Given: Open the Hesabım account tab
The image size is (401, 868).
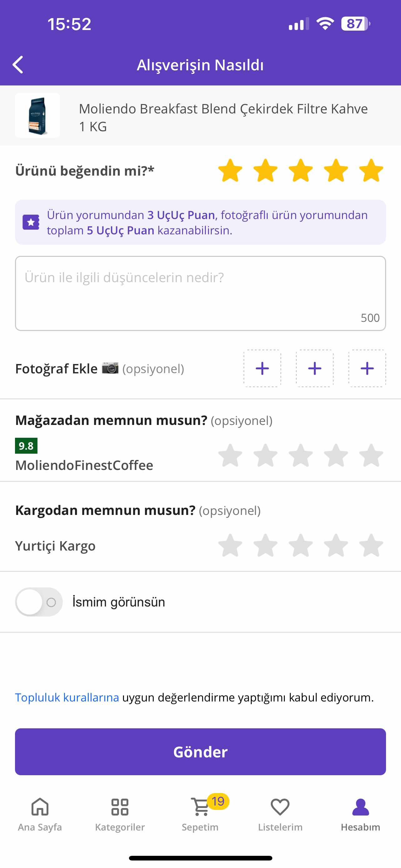Looking at the screenshot, I should [360, 813].
